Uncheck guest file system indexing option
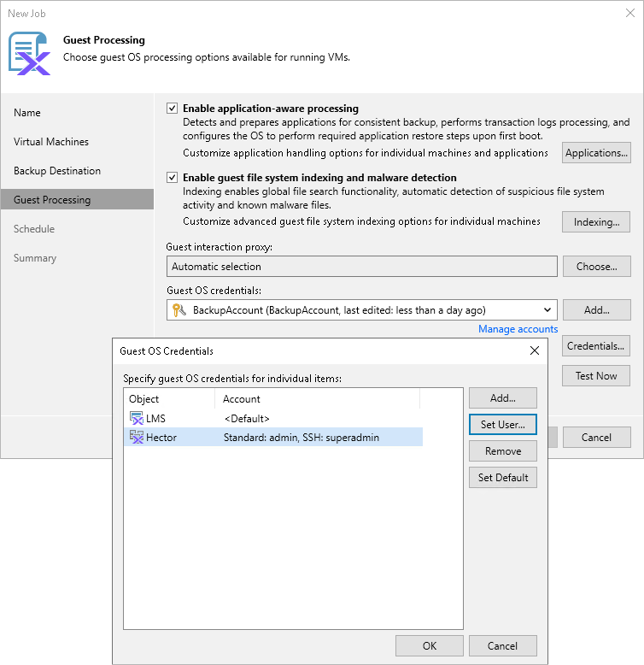The image size is (644, 665). pyautogui.click(x=172, y=177)
